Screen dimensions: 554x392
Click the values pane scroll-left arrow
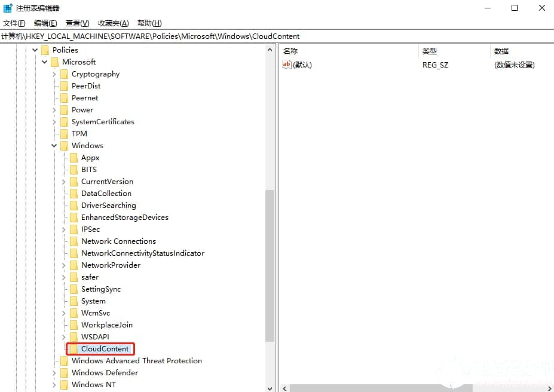point(285,388)
